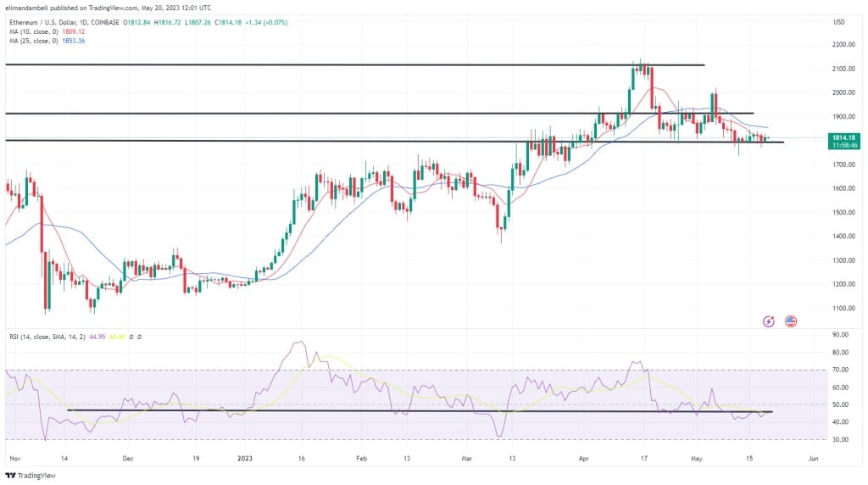This screenshot has width=868, height=485.
Task: Click the 70.00 level on RSI scale
Action: pos(840,370)
